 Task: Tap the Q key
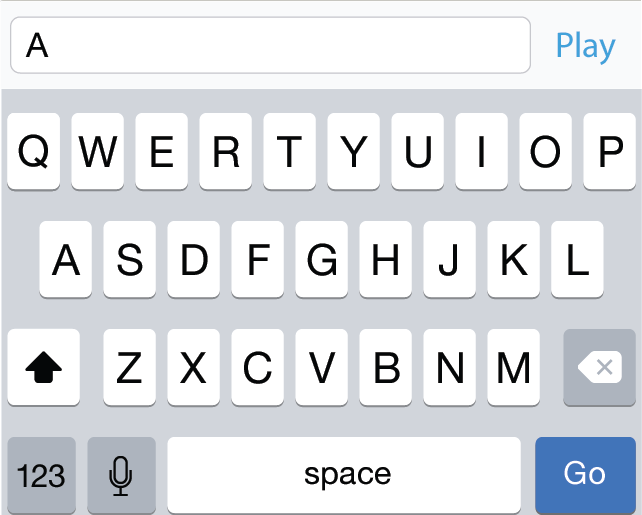(x=34, y=151)
